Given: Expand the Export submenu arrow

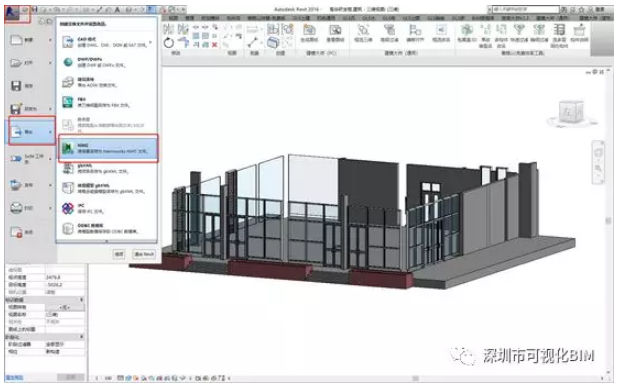Looking at the screenshot, I should pos(50,132).
